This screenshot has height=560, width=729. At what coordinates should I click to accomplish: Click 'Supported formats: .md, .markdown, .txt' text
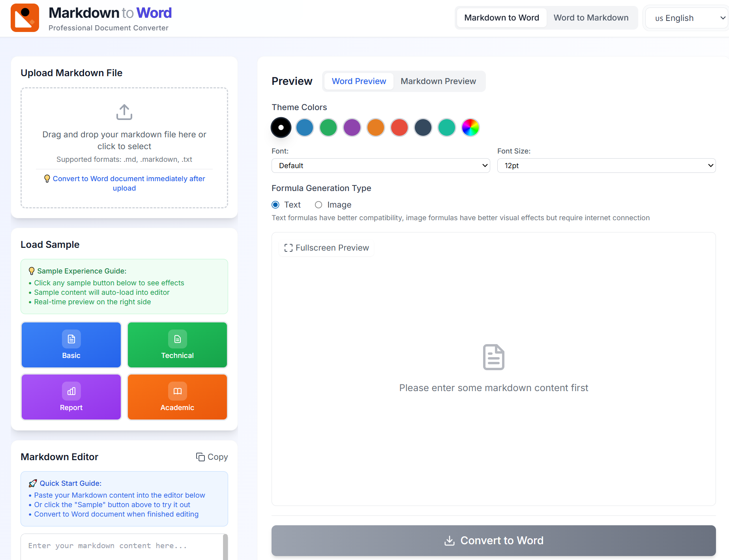click(124, 159)
